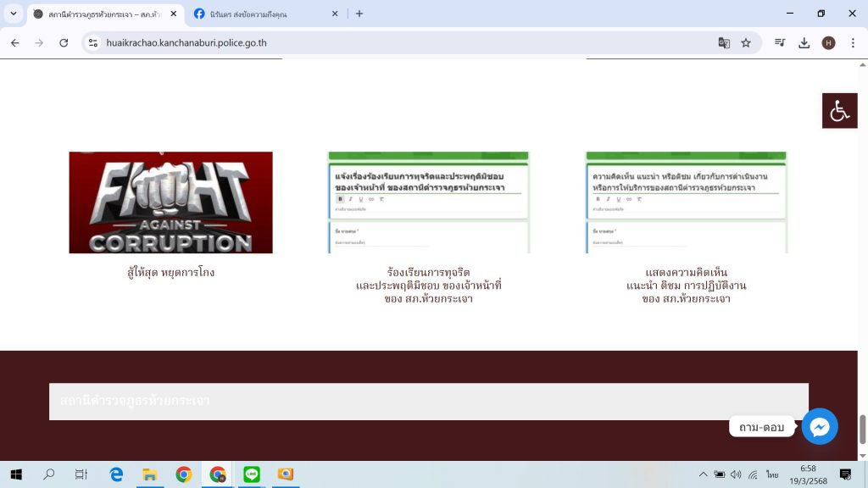View site information icon in address bar

click(x=93, y=42)
